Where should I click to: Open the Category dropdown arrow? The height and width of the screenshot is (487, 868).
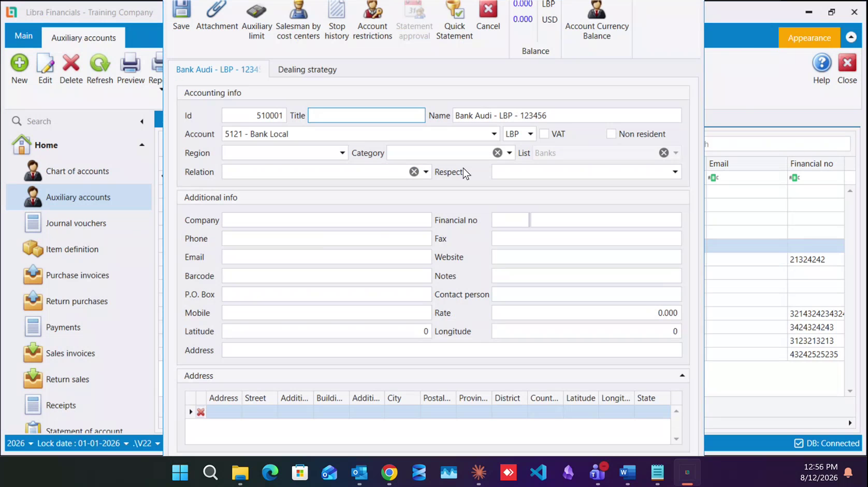pyautogui.click(x=510, y=153)
